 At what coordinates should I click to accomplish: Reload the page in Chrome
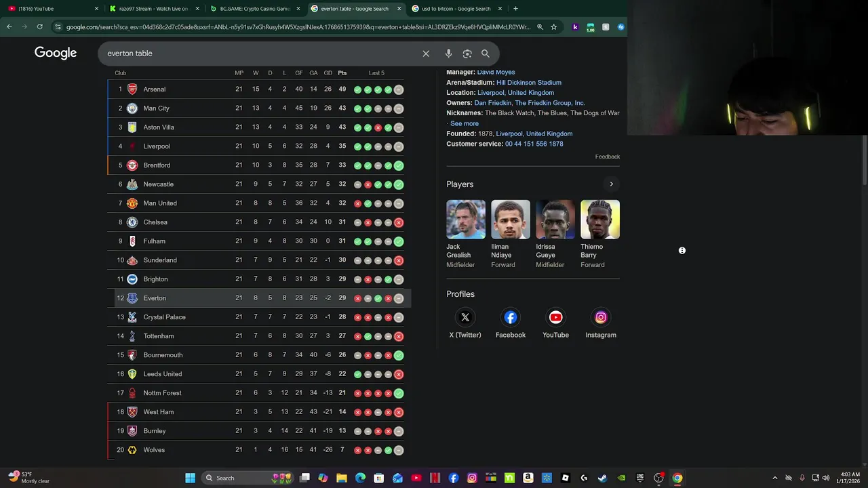(40, 26)
